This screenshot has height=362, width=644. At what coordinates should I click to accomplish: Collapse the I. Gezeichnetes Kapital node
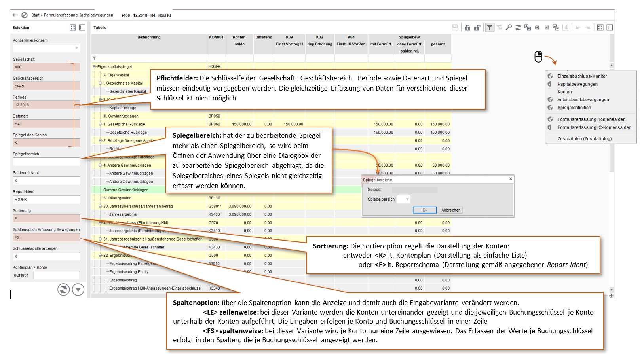pos(101,83)
